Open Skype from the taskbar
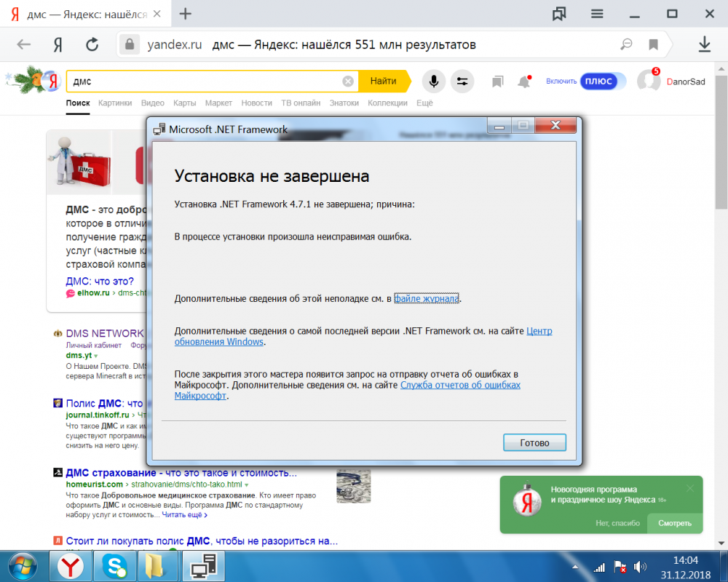This screenshot has height=582, width=728. click(115, 567)
